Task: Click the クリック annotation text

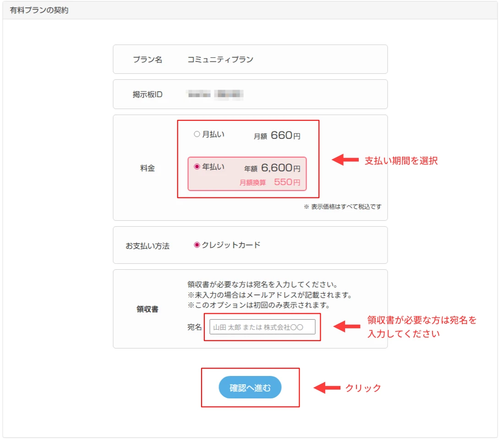Action: point(362,387)
